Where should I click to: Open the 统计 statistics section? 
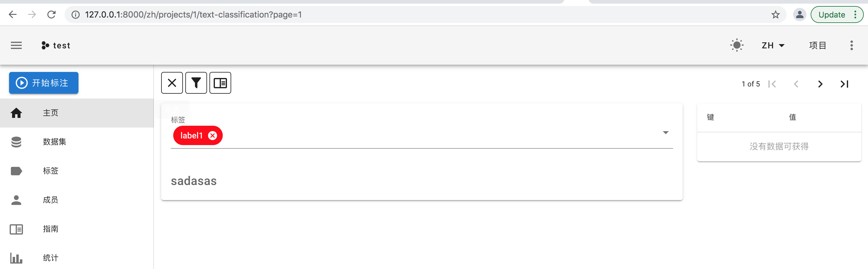50,258
